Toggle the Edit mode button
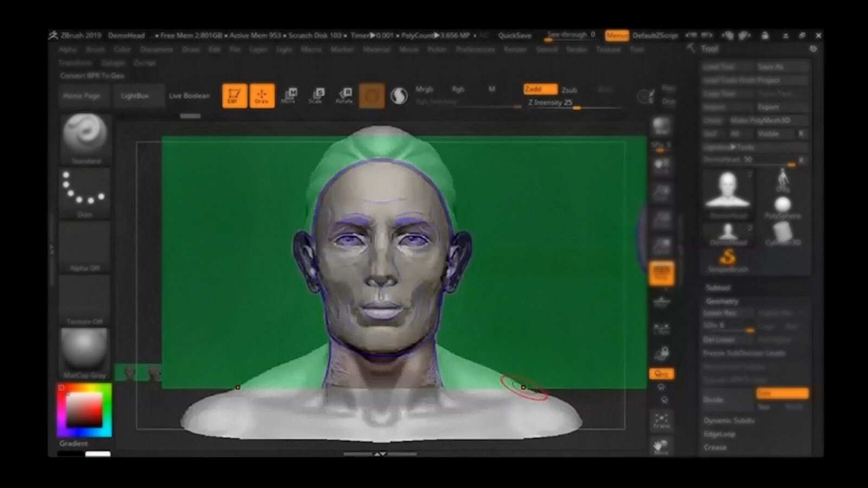The width and height of the screenshot is (868, 488). tap(234, 95)
